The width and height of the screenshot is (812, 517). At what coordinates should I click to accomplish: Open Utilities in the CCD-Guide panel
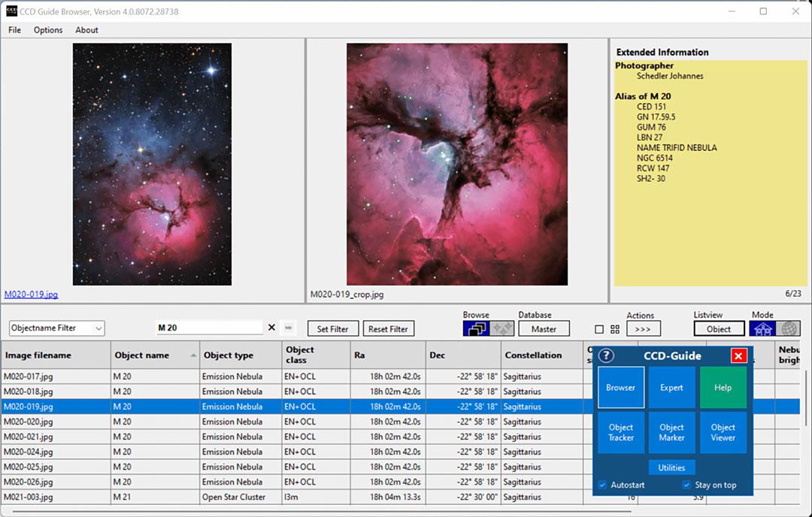coord(671,467)
